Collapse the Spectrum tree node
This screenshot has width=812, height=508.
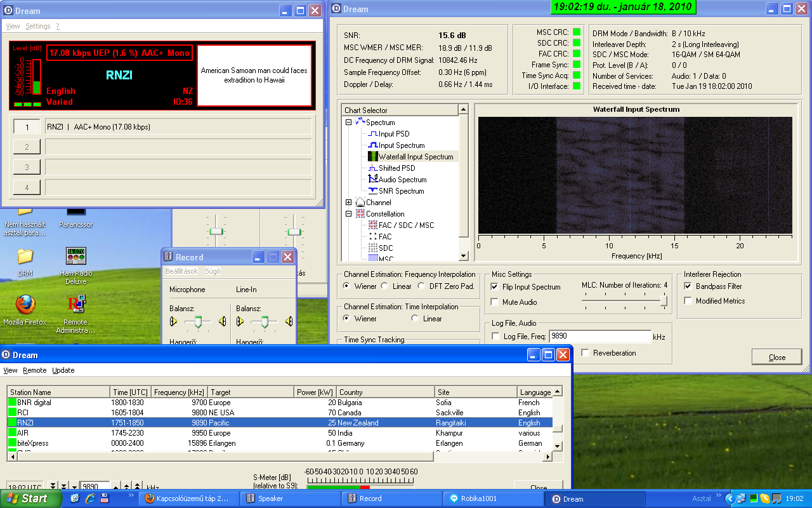coord(348,123)
